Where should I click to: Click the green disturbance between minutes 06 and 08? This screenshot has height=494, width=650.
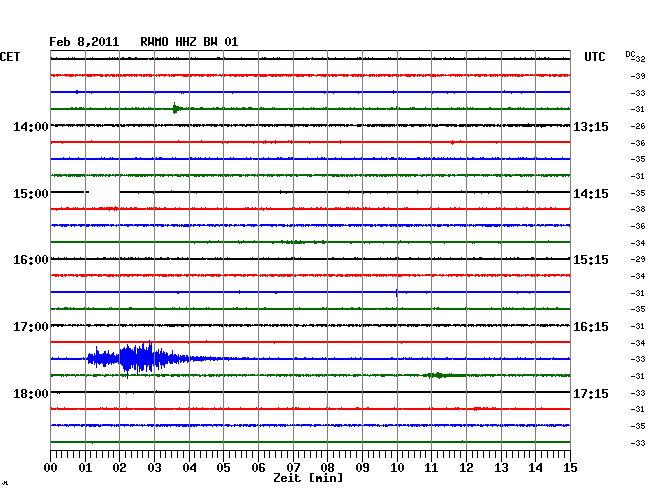pyautogui.click(x=296, y=242)
